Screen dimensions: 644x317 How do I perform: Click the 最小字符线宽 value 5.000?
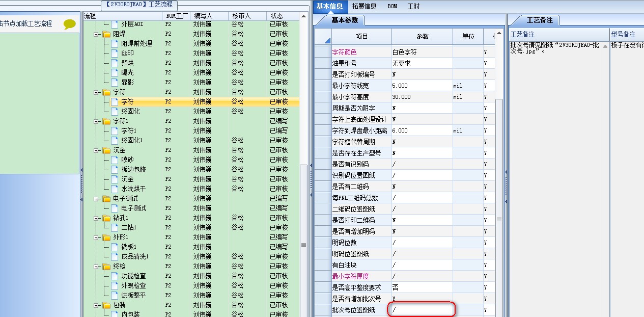pyautogui.click(x=422, y=86)
